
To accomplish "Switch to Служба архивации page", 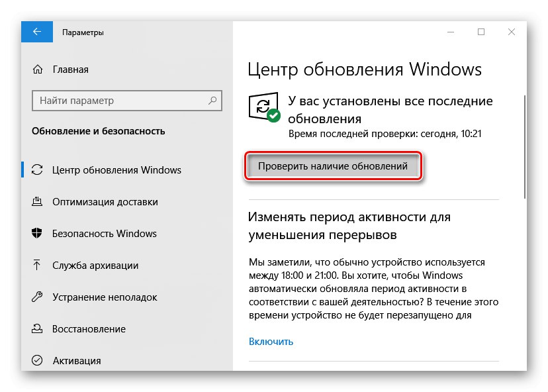I will click(x=95, y=266).
